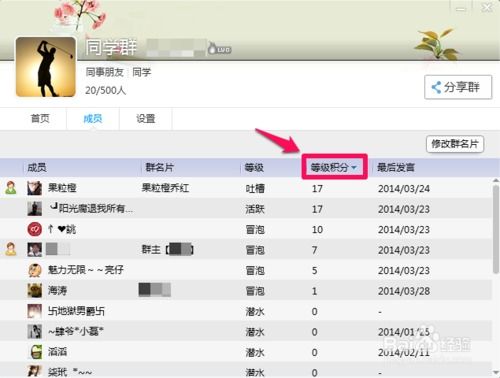Click the owner icon beside 群主 row
Image resolution: width=500 pixels, height=378 pixels.
click(11, 249)
